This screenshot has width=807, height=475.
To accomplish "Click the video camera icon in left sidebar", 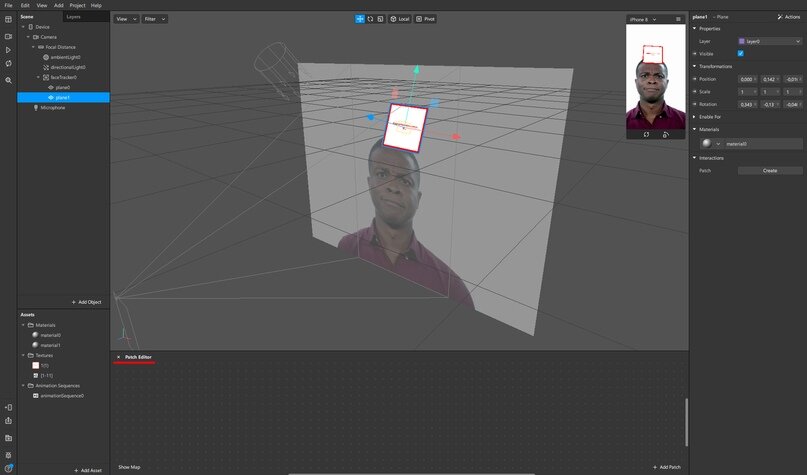I will [x=8, y=37].
